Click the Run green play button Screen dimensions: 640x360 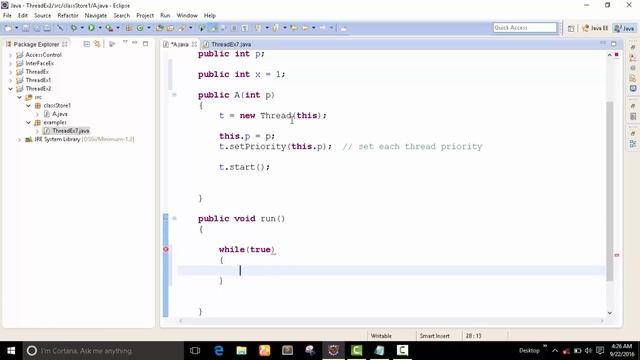click(91, 28)
